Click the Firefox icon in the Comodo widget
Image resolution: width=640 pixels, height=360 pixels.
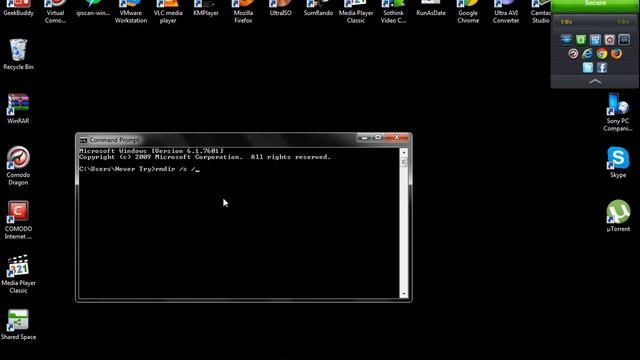point(616,53)
